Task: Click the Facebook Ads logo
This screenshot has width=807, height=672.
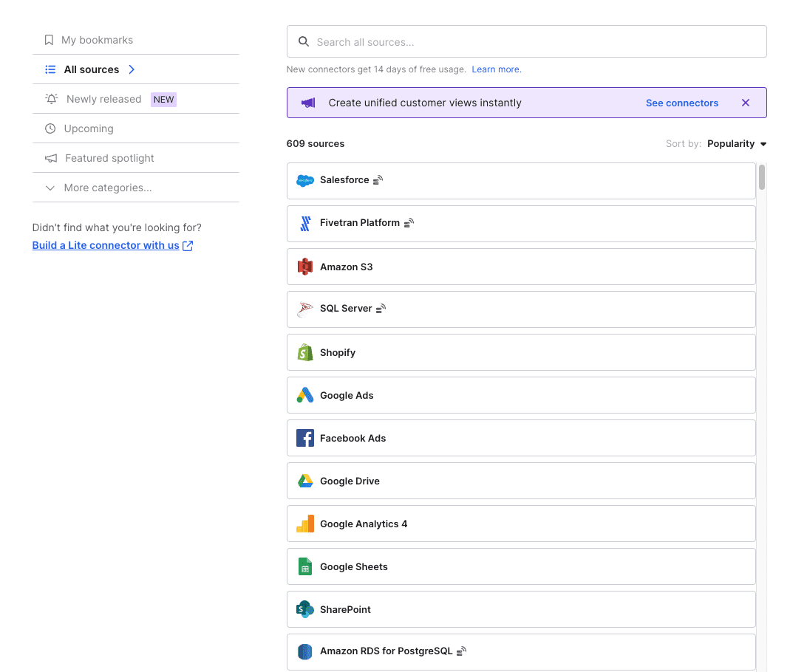Action: pos(305,438)
